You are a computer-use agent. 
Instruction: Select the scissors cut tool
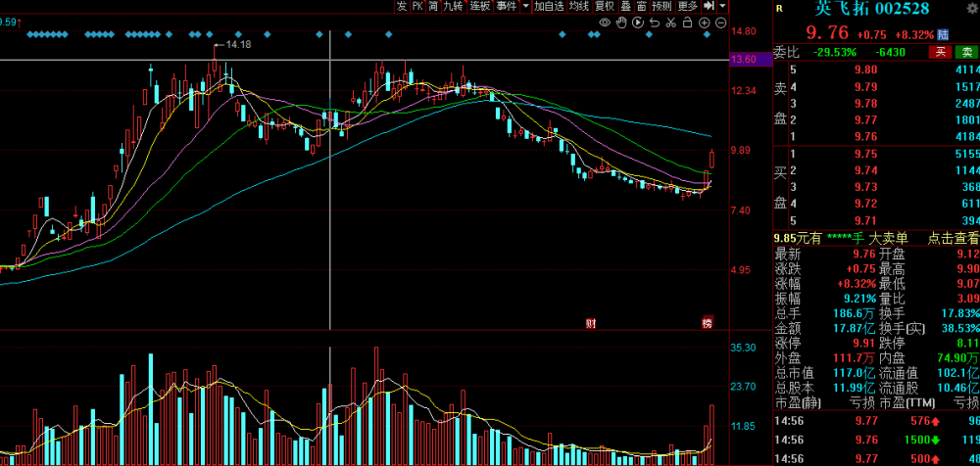pos(670,22)
